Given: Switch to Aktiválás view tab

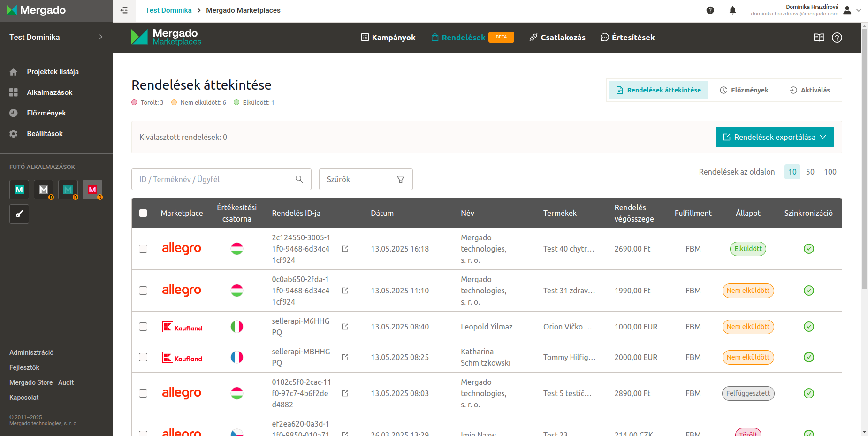Looking at the screenshot, I should coord(810,90).
